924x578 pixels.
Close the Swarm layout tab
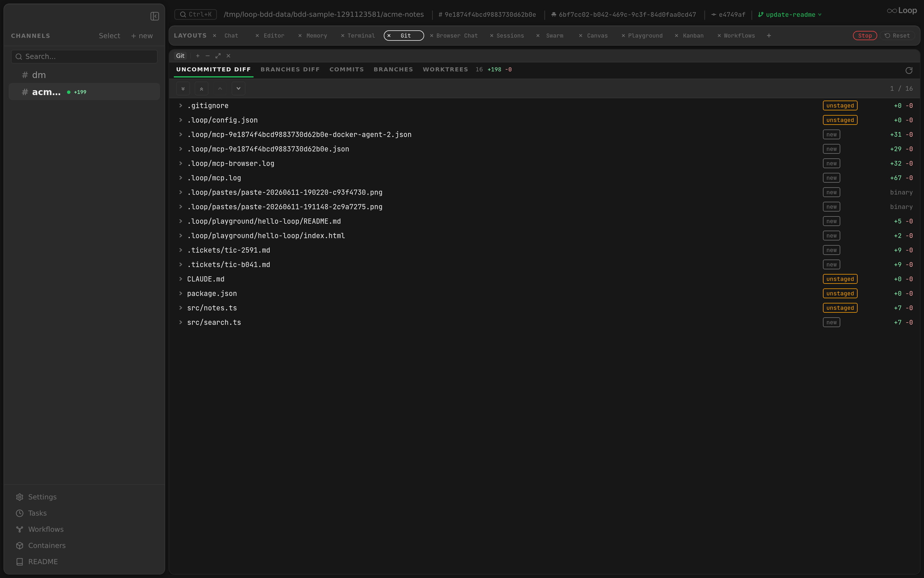tap(538, 36)
